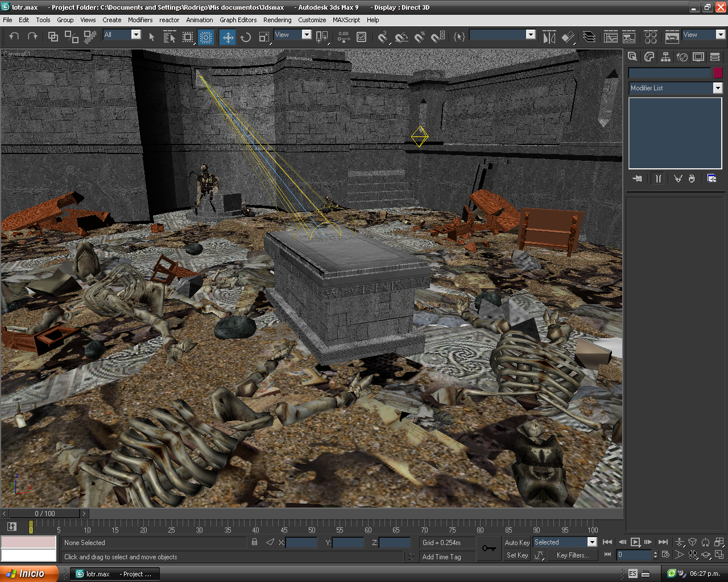
Task: Open the reactor menu
Action: click(169, 20)
